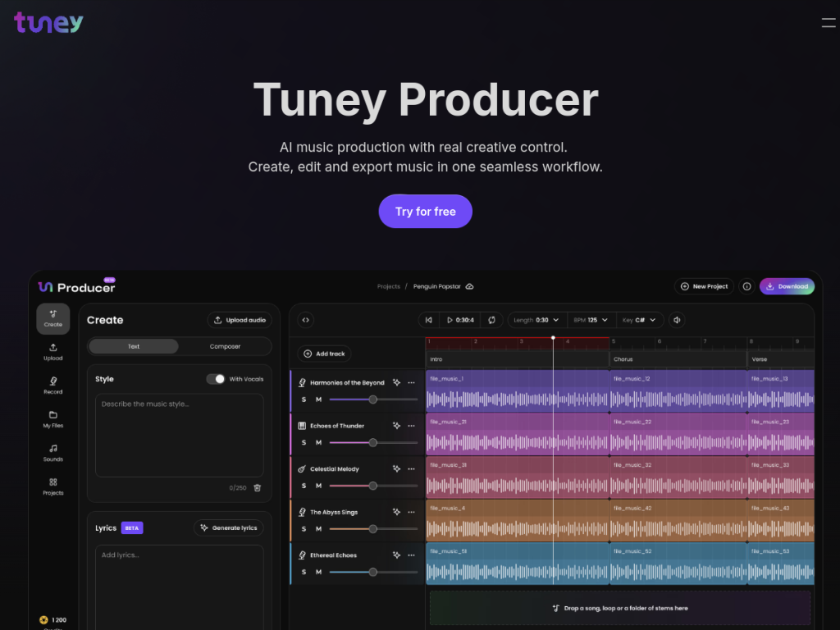Click the drop stems zone
This screenshot has width=840, height=630.
(x=620, y=608)
